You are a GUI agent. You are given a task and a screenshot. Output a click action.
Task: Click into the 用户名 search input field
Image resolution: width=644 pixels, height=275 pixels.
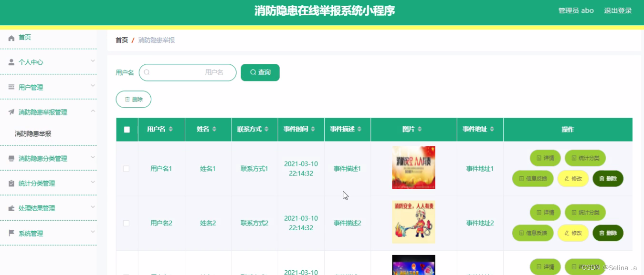tap(188, 72)
